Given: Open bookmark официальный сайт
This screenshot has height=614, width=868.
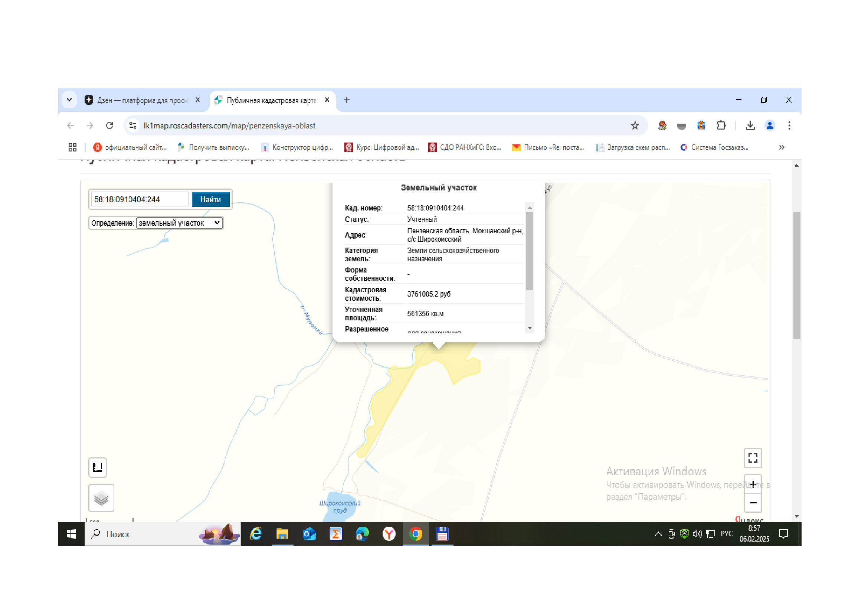Looking at the screenshot, I should coord(130,147).
